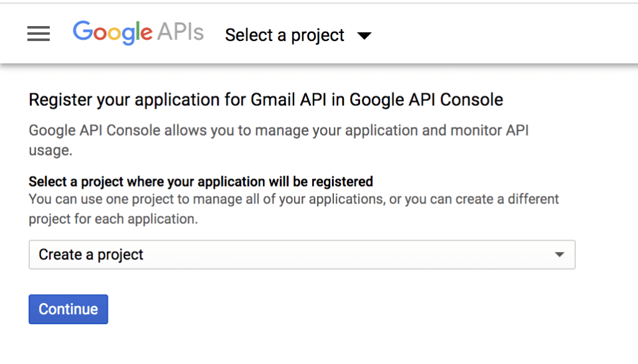Click 'Google API Console' in the heading
This screenshot has height=364, width=638.
pyautogui.click(x=426, y=100)
